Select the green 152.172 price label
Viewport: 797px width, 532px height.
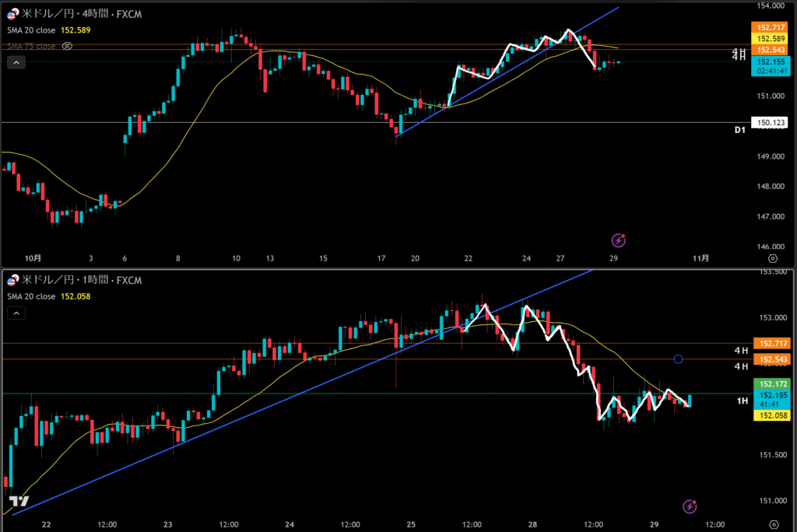(772, 384)
